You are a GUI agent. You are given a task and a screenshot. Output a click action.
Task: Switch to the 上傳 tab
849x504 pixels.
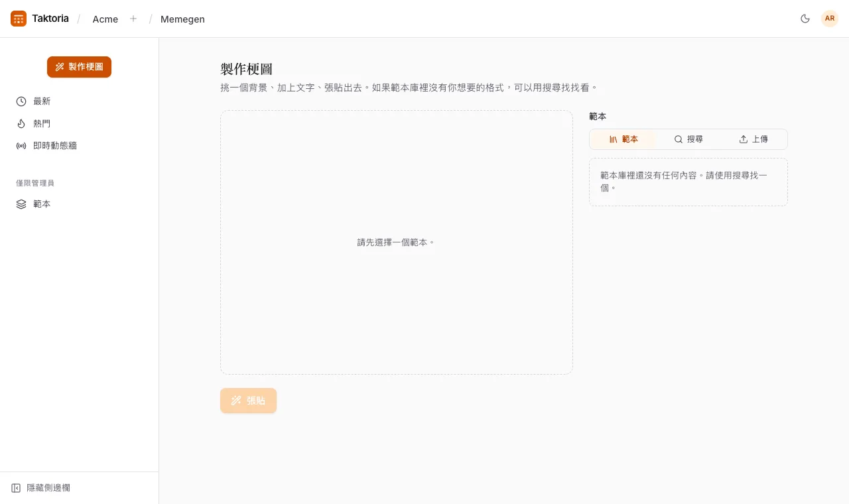tap(753, 139)
